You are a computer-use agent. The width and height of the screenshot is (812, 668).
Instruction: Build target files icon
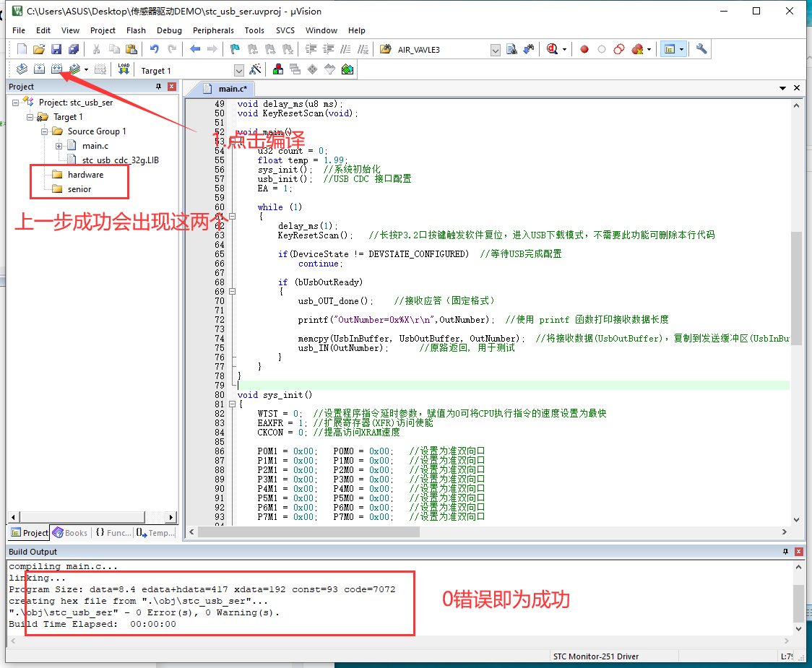[39, 69]
